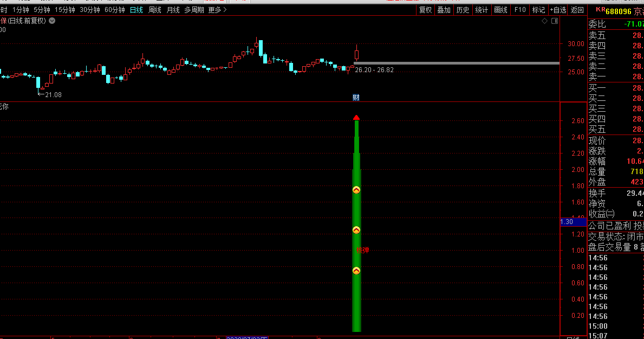Click the diamond icon above the price chart

[x=545, y=21]
